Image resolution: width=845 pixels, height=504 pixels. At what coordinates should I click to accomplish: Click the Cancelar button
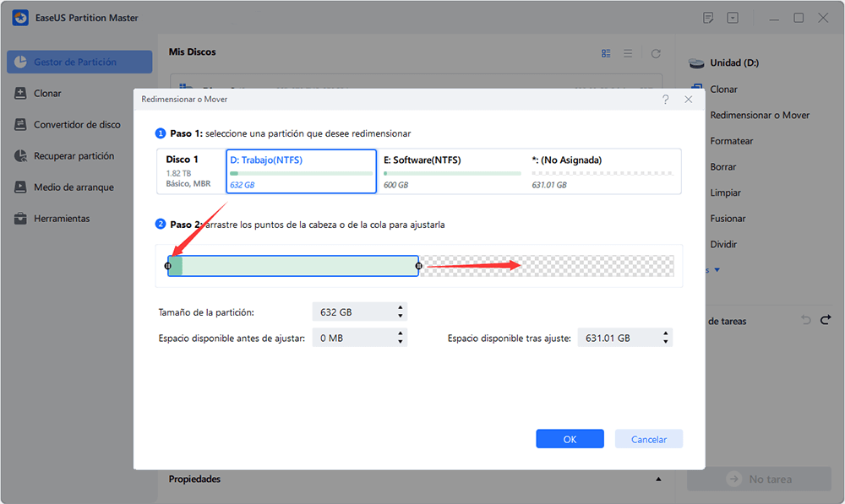[x=649, y=439]
